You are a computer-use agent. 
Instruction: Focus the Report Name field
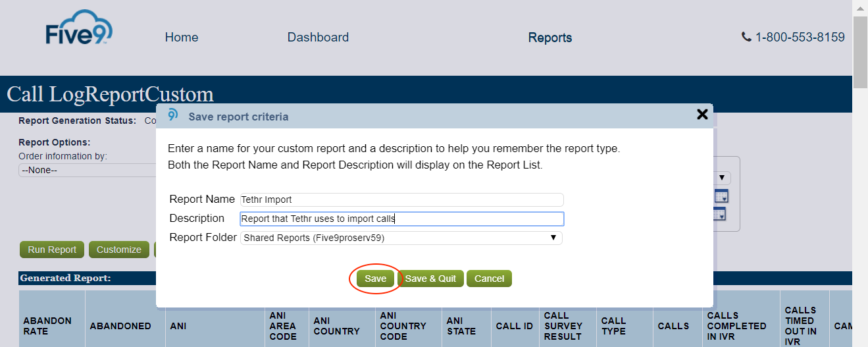pos(401,200)
